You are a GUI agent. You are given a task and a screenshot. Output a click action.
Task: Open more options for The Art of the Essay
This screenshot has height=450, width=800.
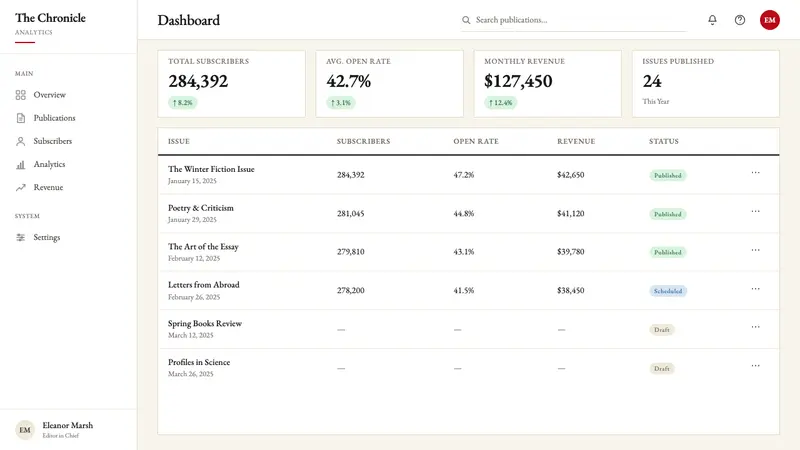pyautogui.click(x=755, y=250)
